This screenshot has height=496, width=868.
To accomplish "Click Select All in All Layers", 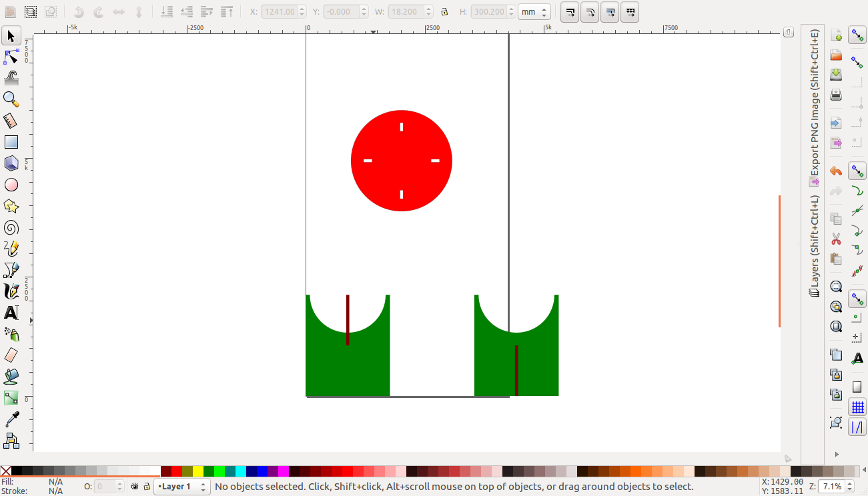I will click(31, 12).
